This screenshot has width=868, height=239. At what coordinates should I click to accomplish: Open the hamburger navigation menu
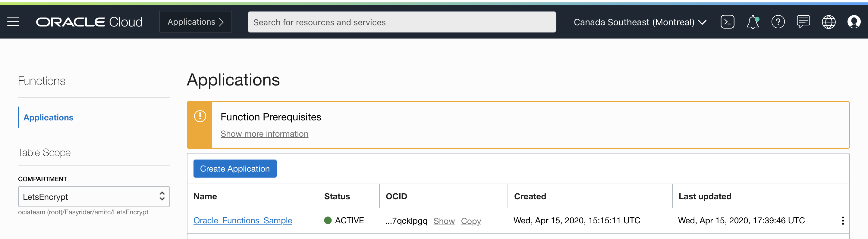(13, 22)
